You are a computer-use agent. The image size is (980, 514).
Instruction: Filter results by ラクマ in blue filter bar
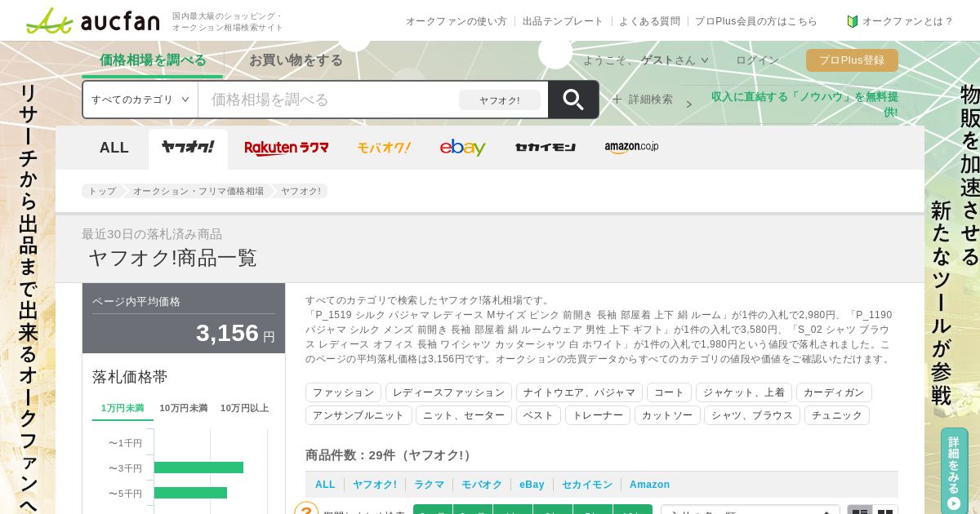429,485
